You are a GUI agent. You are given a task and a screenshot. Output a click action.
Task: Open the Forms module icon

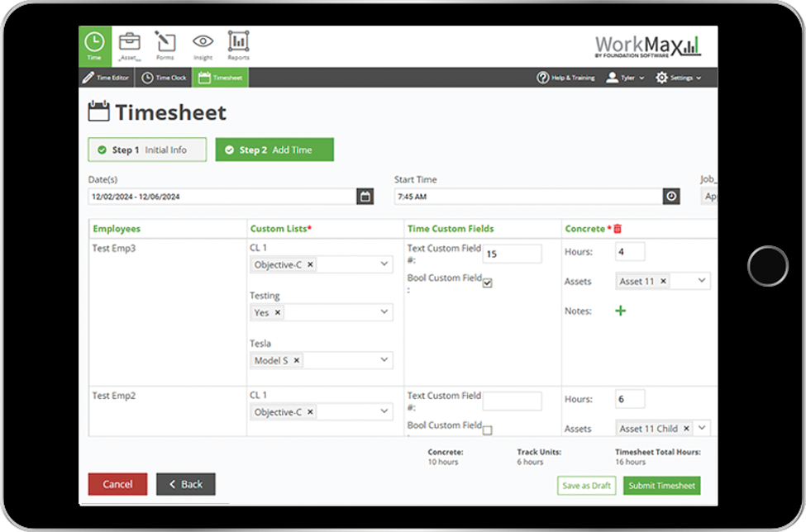click(165, 45)
